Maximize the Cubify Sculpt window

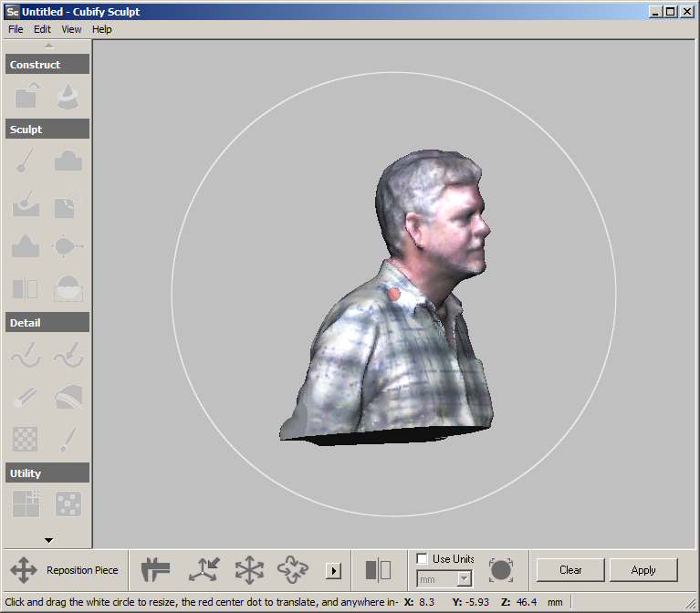tap(671, 12)
